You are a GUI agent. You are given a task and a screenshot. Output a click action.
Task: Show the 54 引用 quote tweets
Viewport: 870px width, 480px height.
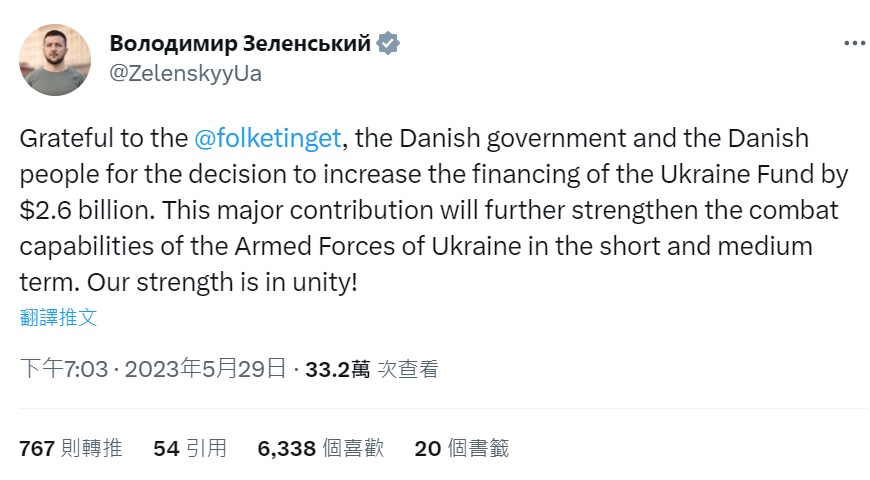pyautogui.click(x=190, y=448)
